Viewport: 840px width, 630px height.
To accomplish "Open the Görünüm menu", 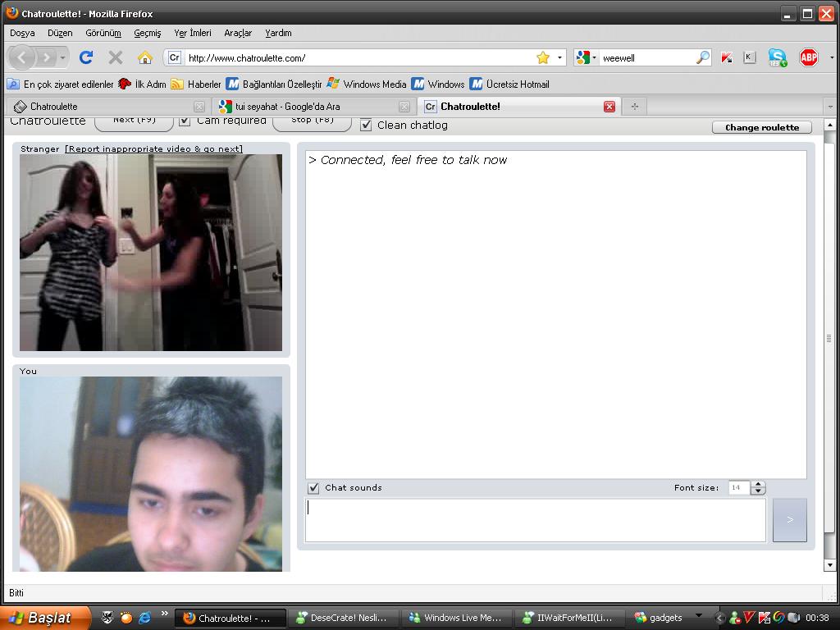I will [103, 33].
